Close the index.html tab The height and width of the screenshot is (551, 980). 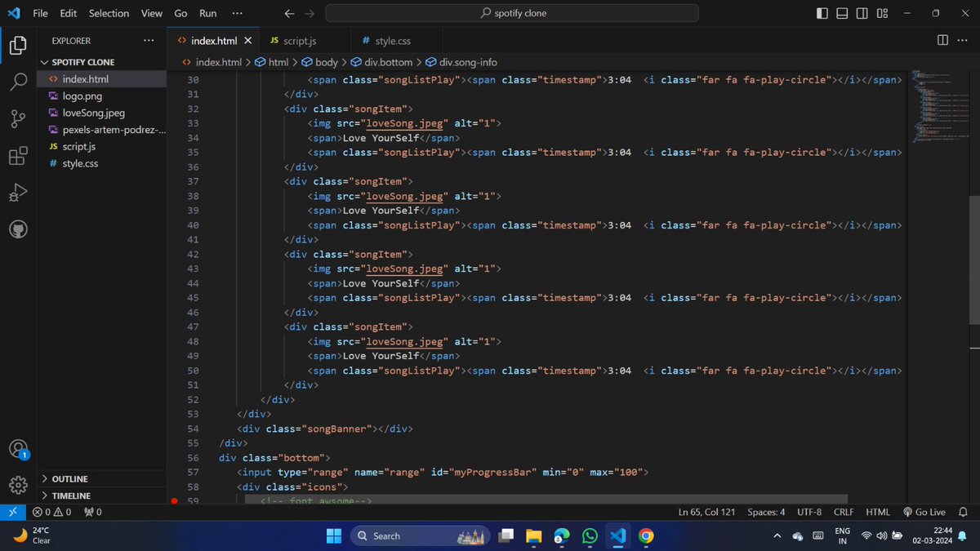(248, 40)
